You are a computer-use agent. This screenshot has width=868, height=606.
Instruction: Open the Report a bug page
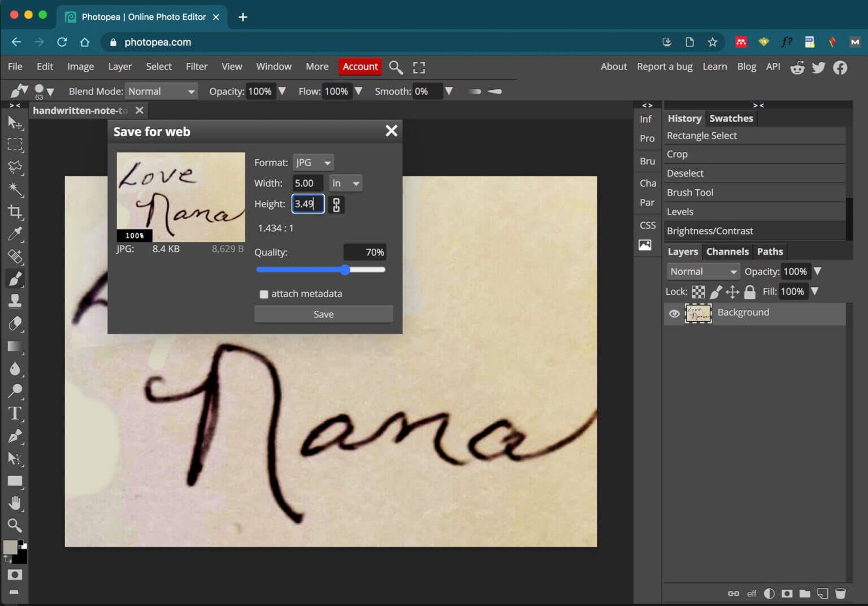(665, 66)
